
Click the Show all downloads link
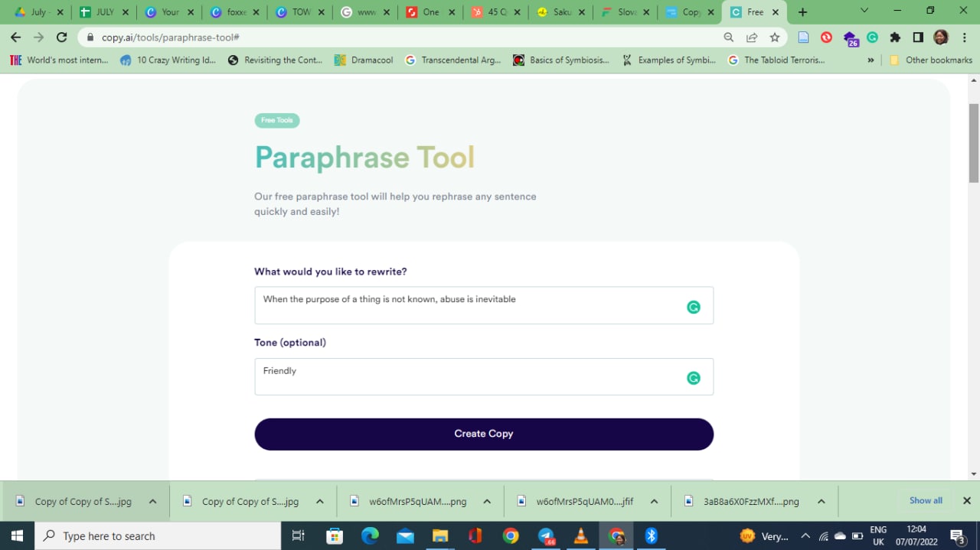point(925,500)
